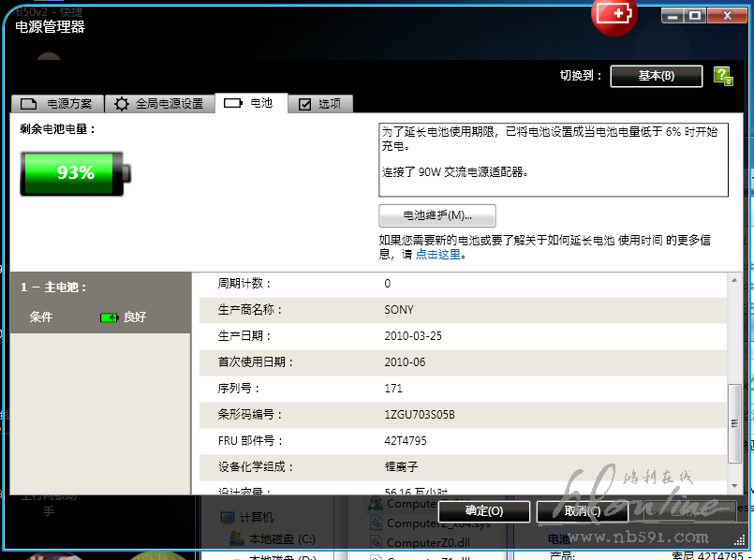Minimize the 电源管理器 window
The height and width of the screenshot is (560, 754).
[673, 16]
